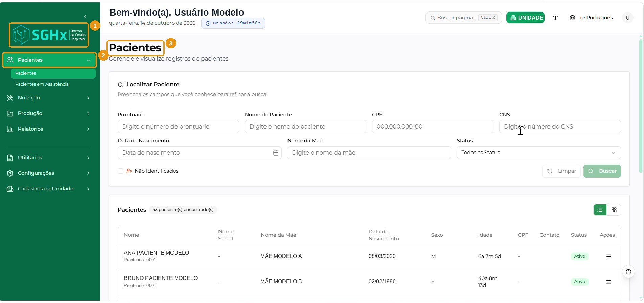Expand the Relatórios menu chevron
This screenshot has width=644, height=303.
[x=88, y=129]
